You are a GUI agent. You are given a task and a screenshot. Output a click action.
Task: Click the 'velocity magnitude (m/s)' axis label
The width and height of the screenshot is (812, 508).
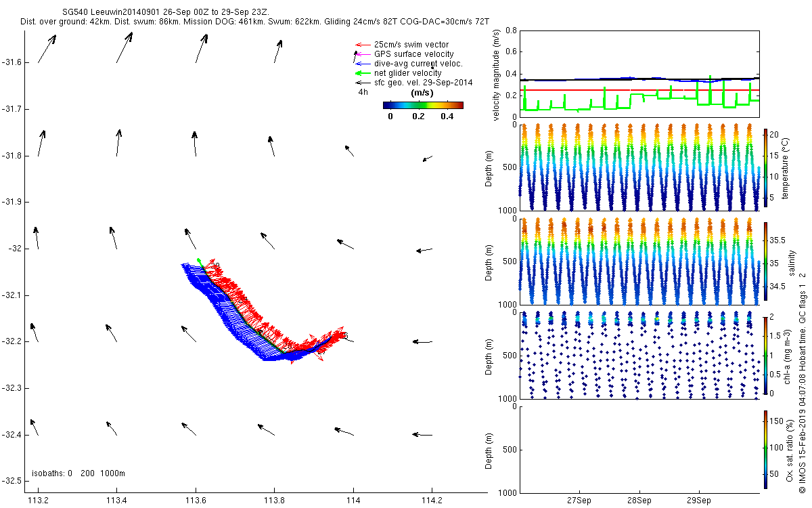[x=496, y=75]
